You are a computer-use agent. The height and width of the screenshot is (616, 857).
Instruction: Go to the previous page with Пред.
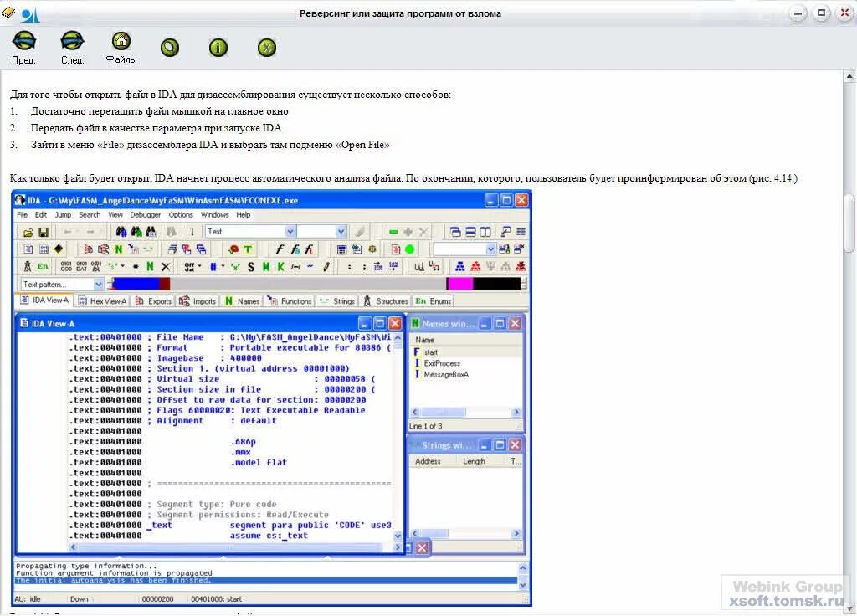pos(23,47)
